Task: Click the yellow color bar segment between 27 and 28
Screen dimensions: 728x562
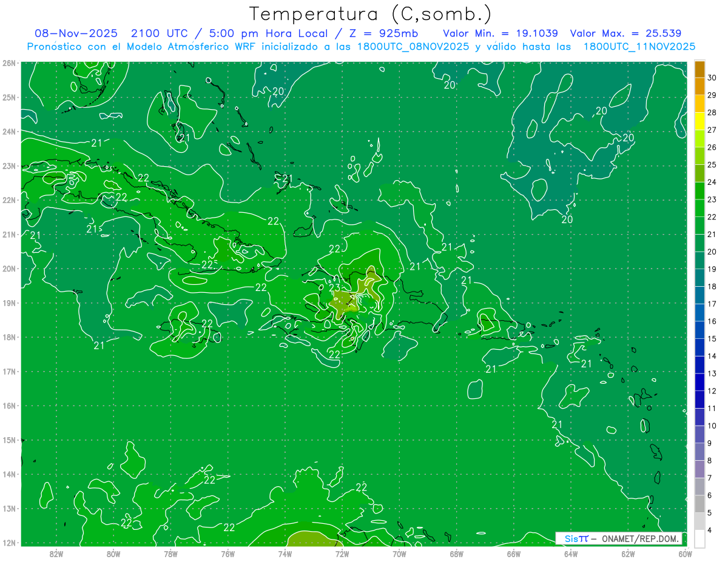Action: [x=699, y=121]
